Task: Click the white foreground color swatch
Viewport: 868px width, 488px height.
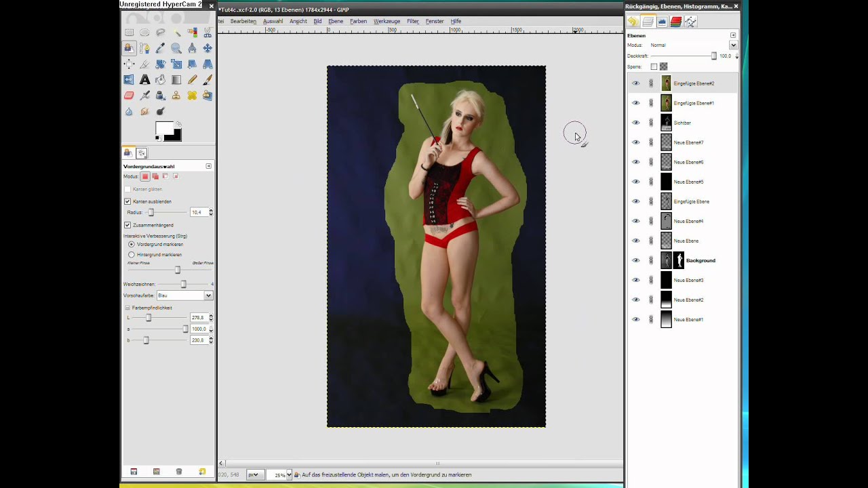Action: pyautogui.click(x=163, y=129)
